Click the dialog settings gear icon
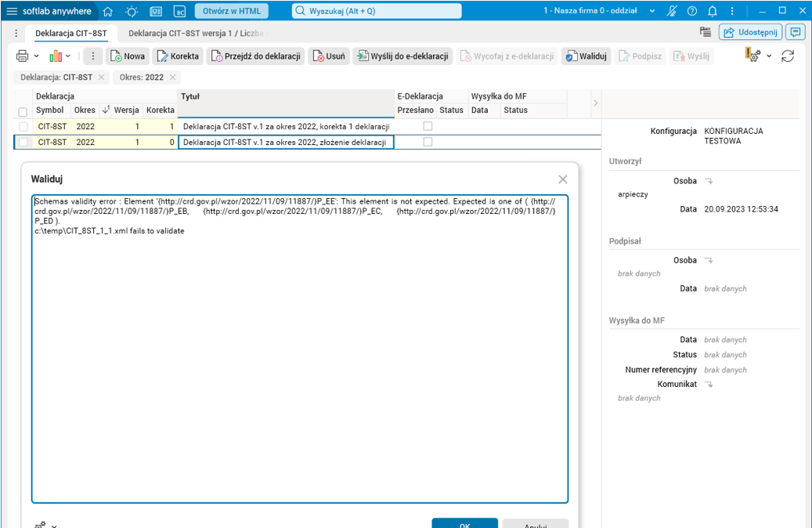Image resolution: width=812 pixels, height=528 pixels. point(40,525)
